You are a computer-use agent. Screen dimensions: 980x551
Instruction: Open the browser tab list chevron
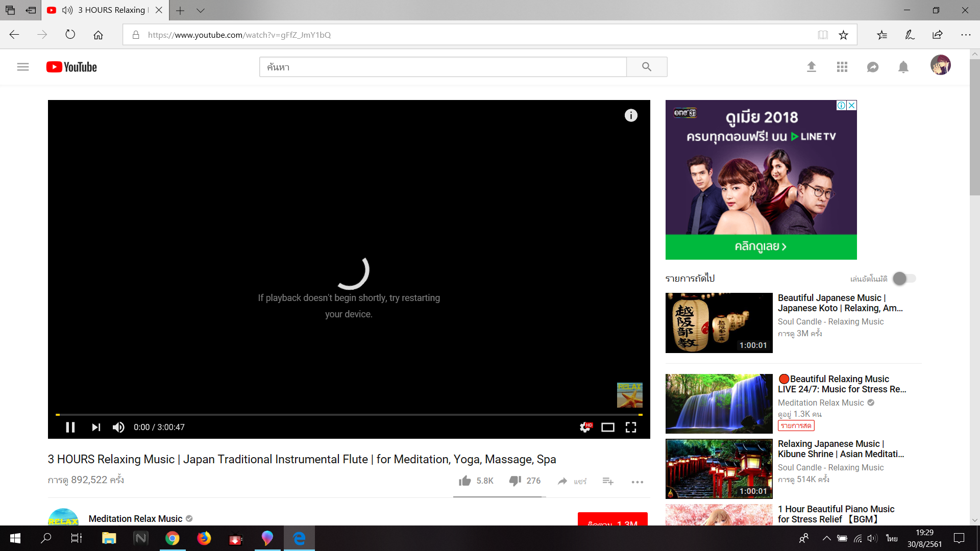[201, 10]
